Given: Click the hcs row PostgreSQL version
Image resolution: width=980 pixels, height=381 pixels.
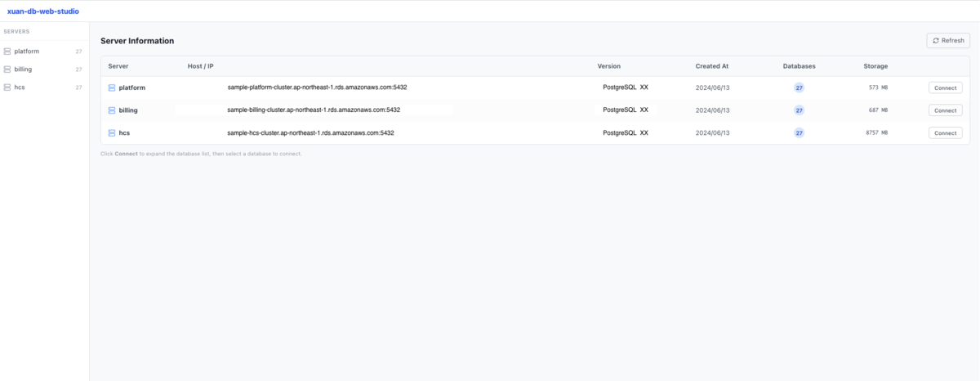Looking at the screenshot, I should coord(626,132).
